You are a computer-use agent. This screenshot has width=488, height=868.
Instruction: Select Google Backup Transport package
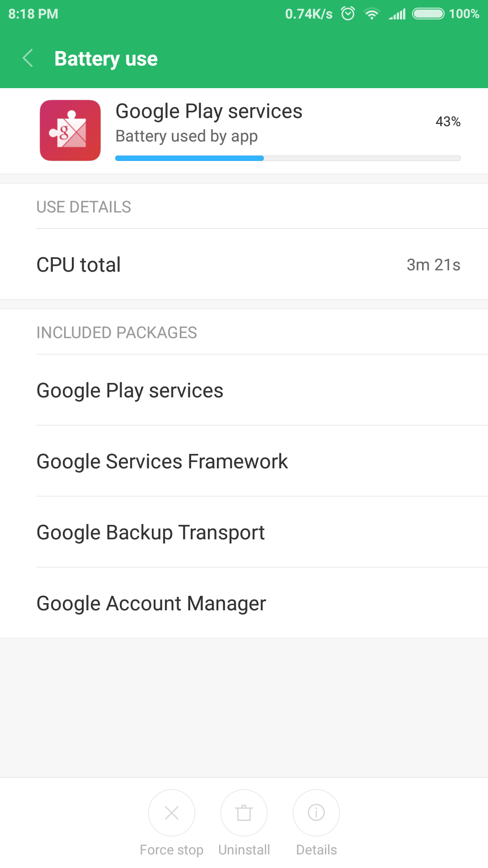(150, 532)
